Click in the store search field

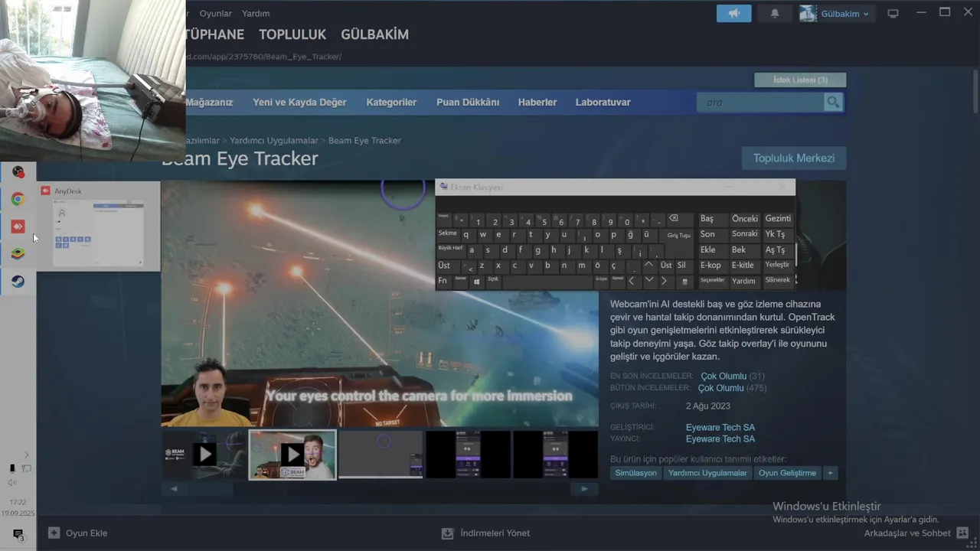(x=760, y=102)
